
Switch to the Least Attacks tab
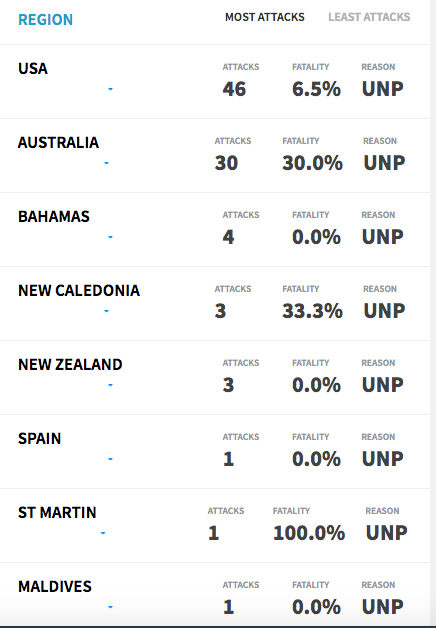[369, 17]
